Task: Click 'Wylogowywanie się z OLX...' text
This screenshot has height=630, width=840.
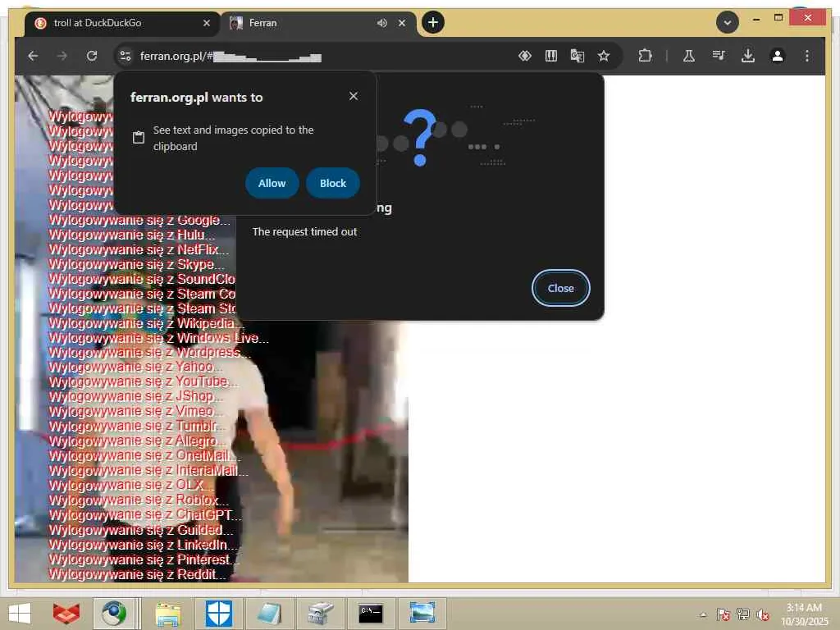Action: [132, 485]
